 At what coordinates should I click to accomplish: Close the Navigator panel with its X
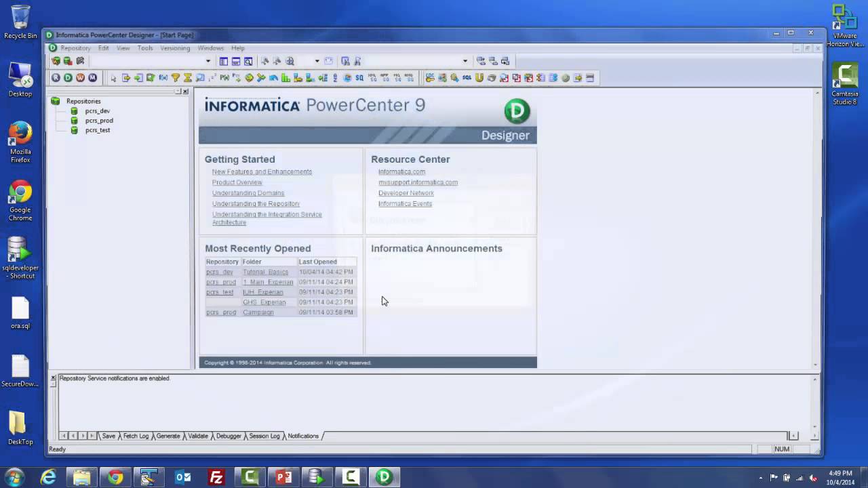pyautogui.click(x=185, y=91)
